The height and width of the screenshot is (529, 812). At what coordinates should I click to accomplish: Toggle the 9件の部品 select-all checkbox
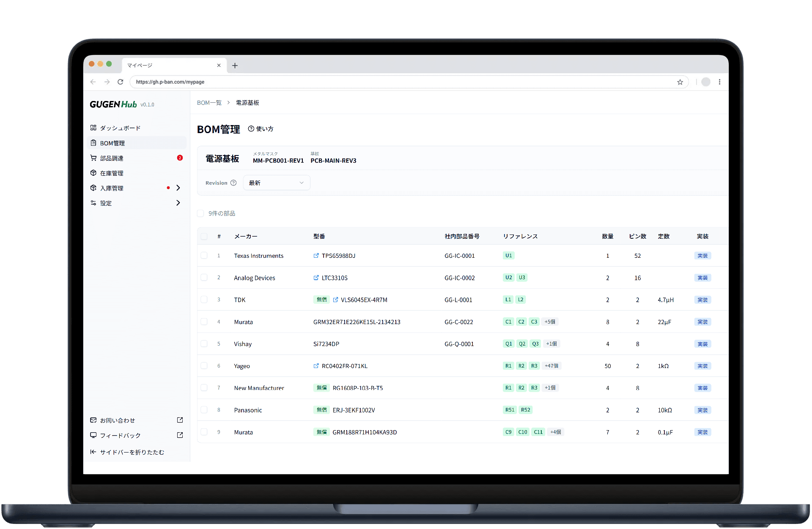point(200,213)
